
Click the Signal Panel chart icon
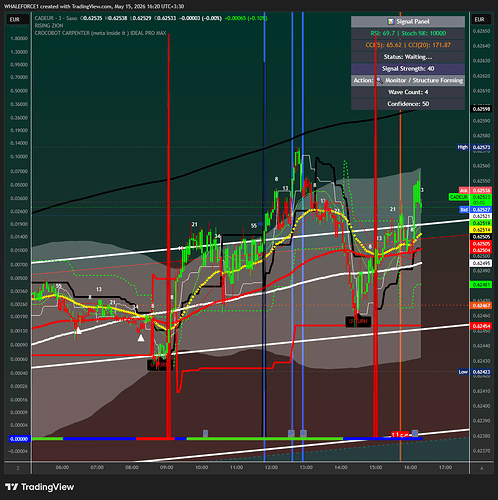click(x=390, y=22)
